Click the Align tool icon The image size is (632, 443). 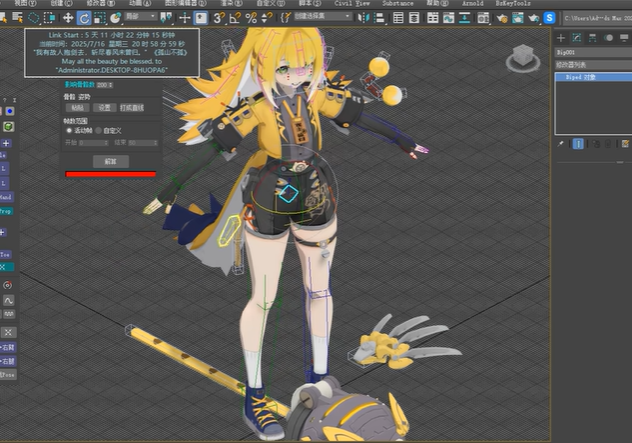coord(379,18)
